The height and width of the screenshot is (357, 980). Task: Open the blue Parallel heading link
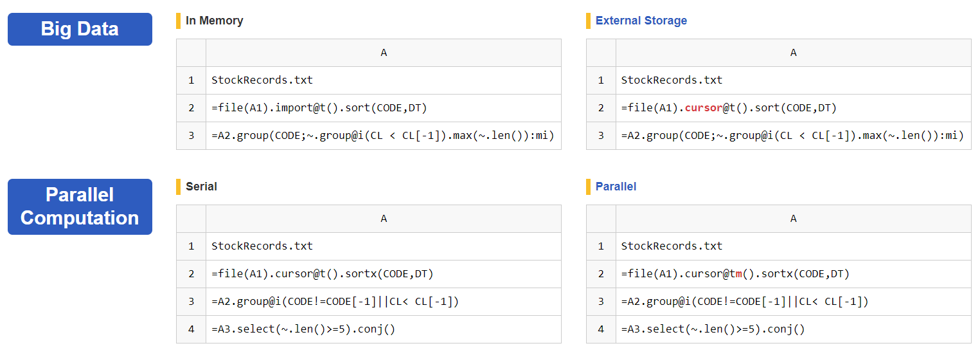616,187
